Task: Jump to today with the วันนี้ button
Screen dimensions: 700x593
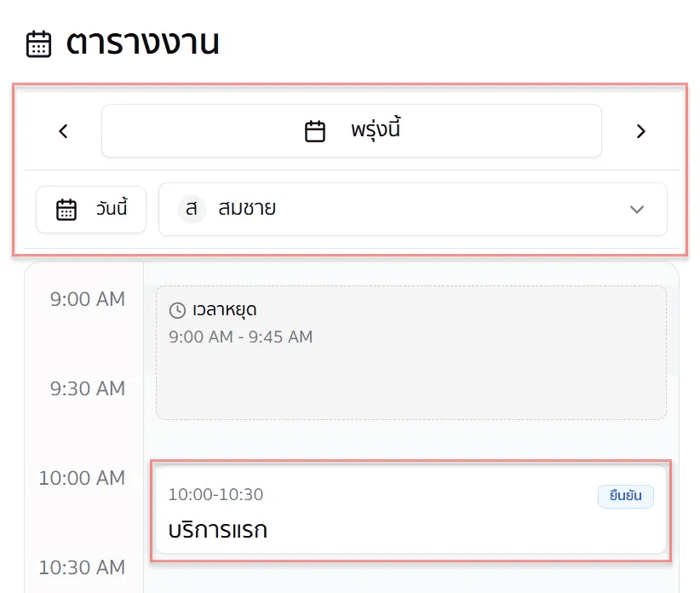Action: 91,209
